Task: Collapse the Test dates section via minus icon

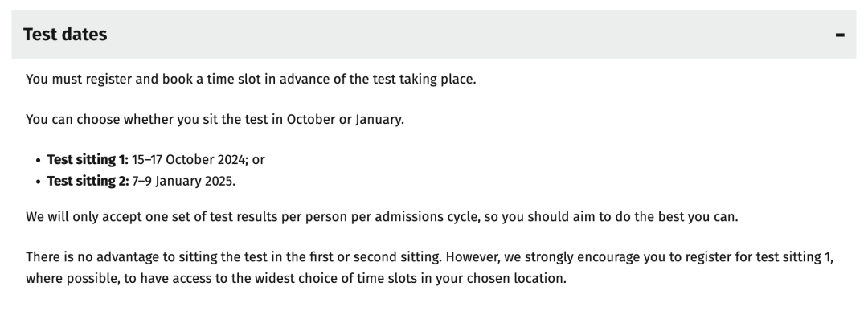Action: 840,35
